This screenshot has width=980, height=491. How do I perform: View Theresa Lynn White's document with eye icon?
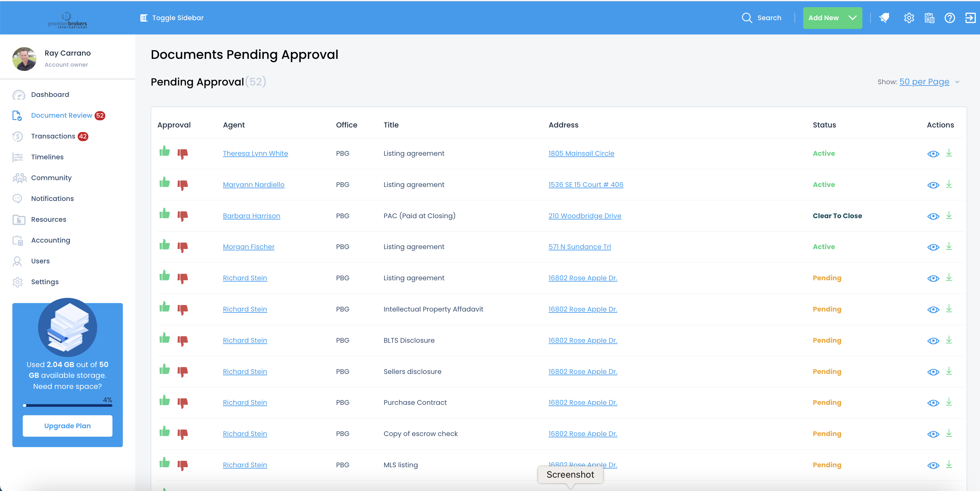933,154
